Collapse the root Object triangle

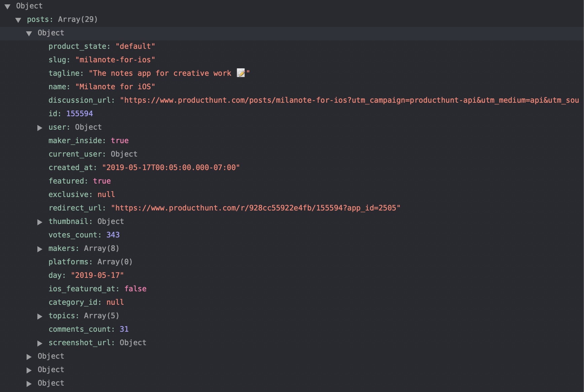(x=7, y=6)
